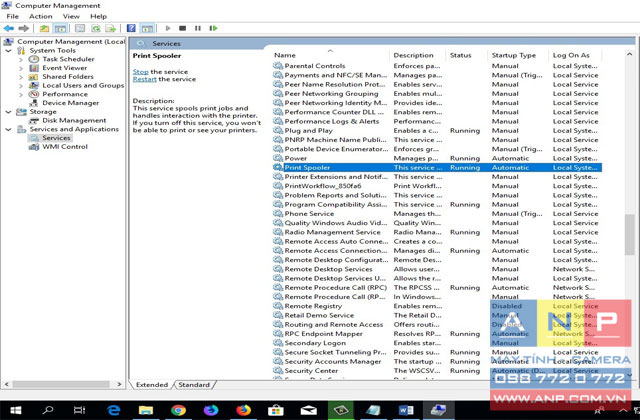The image size is (640, 420).
Task: Switch to the Extended tab
Action: (152, 384)
